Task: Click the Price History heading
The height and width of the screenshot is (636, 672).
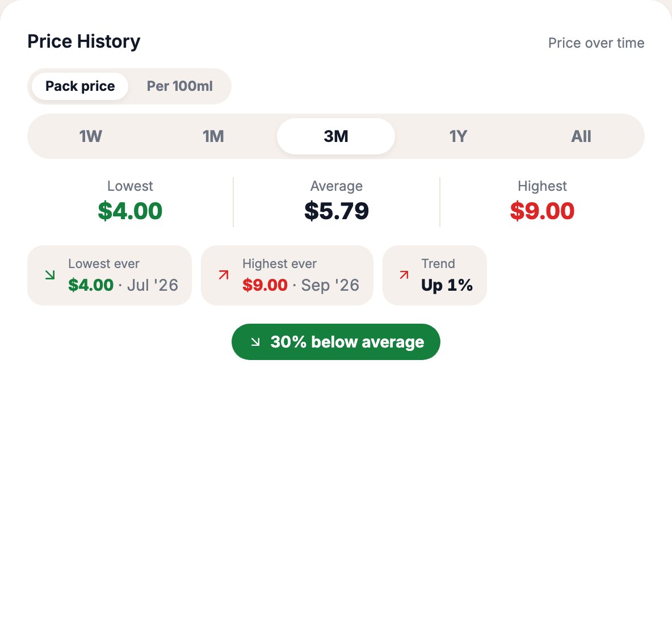Action: [84, 41]
